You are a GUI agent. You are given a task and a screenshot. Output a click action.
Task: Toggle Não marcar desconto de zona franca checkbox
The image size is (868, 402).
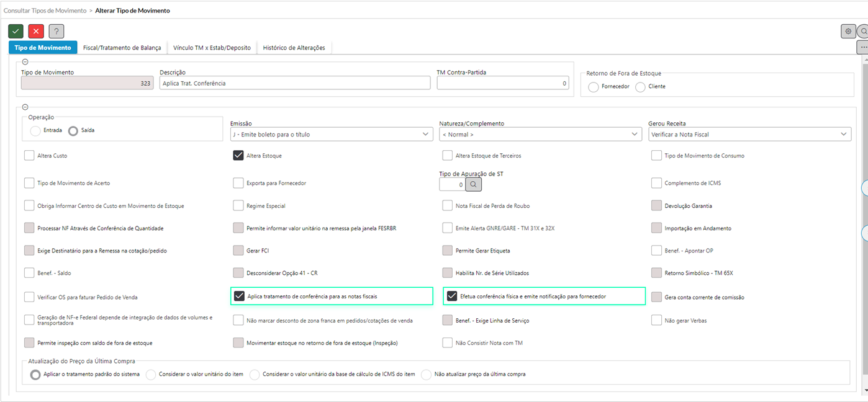(x=238, y=320)
